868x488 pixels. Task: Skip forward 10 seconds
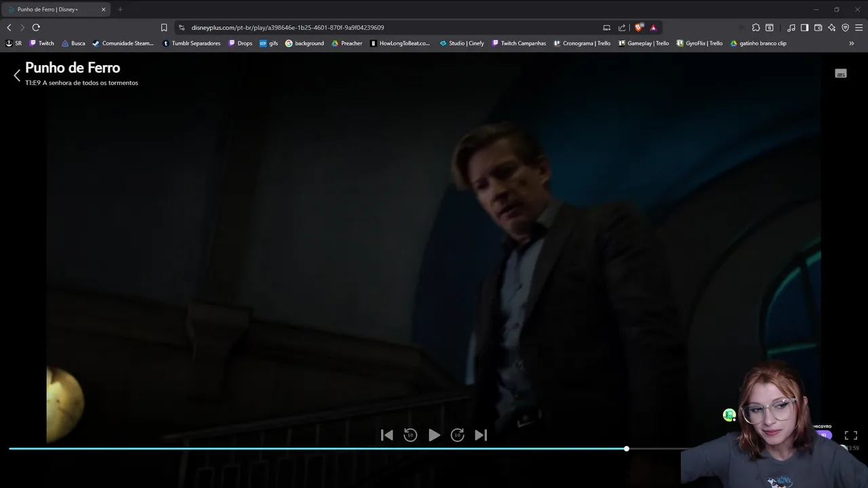[458, 435]
